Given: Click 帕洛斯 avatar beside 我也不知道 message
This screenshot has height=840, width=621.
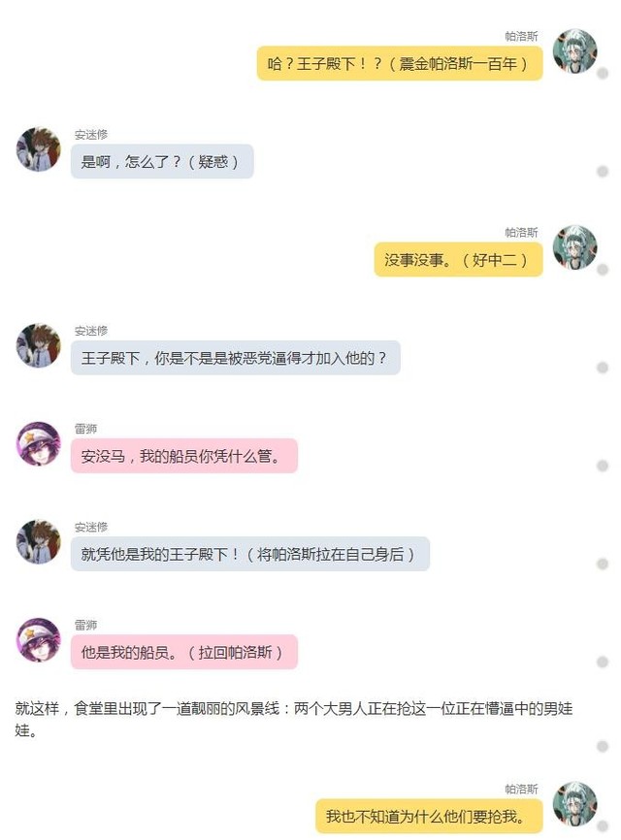Looking at the screenshot, I should (574, 803).
